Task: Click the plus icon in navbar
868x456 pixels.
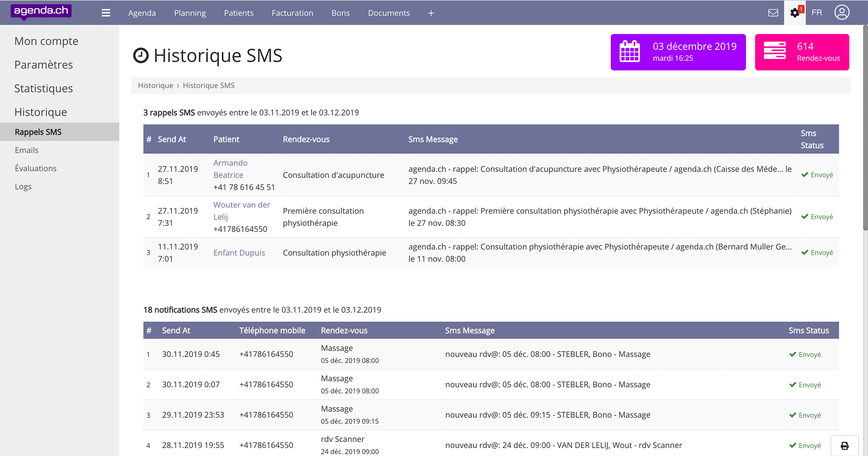Action: click(431, 13)
